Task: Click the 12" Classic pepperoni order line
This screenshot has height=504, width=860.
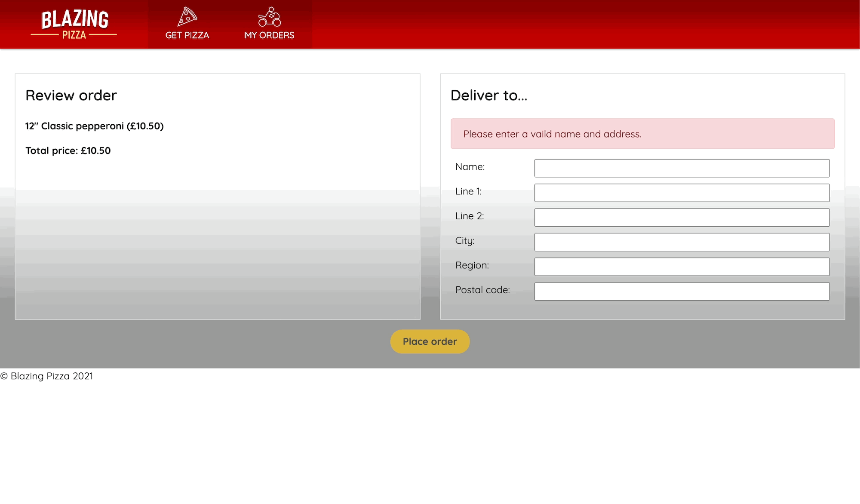Action: point(94,126)
